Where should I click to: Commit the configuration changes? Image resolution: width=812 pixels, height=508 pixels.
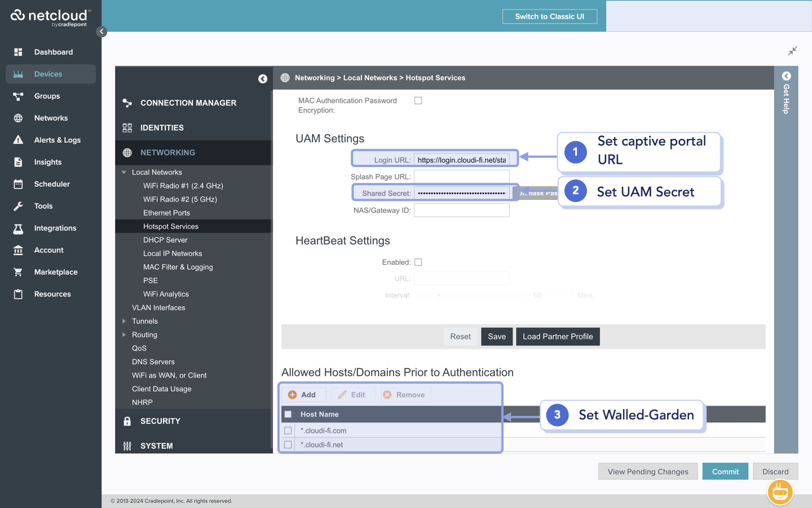click(x=725, y=471)
